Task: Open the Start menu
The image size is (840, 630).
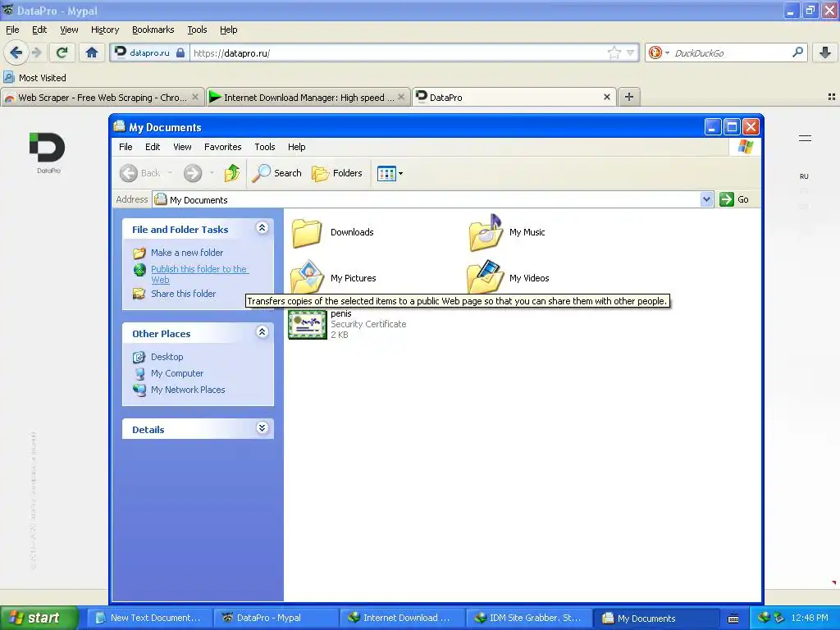Action: 39,618
